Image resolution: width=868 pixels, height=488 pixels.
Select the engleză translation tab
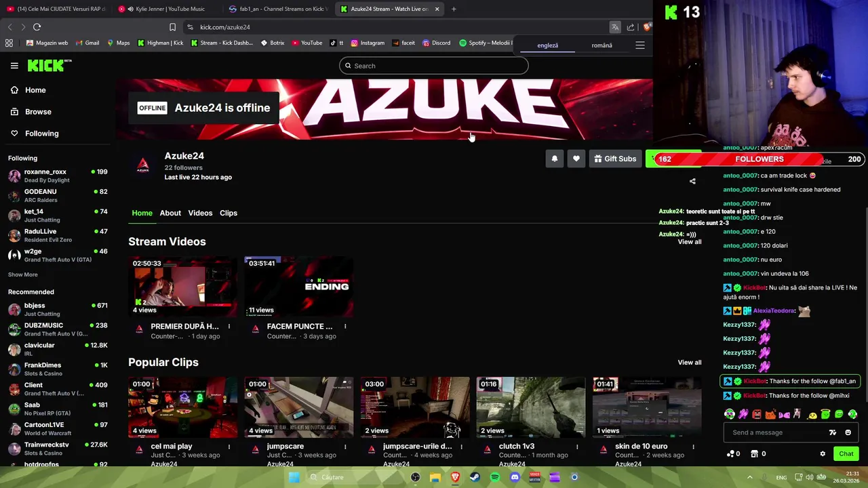coord(547,45)
